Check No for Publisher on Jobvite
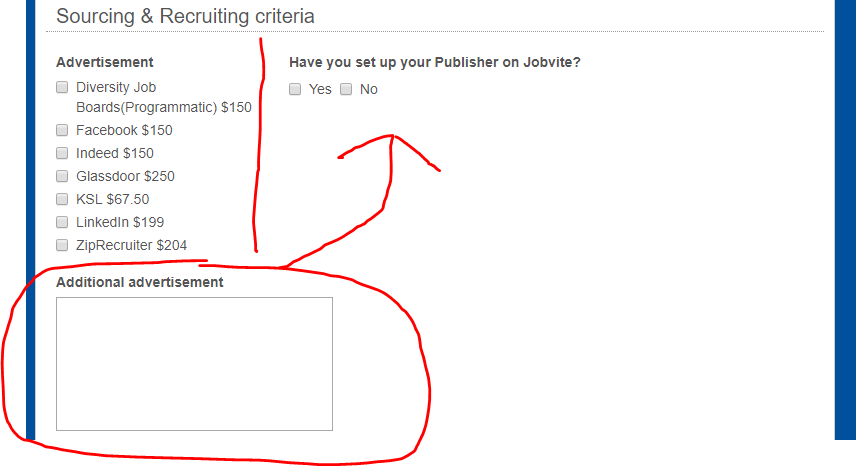The height and width of the screenshot is (466, 856). (x=346, y=89)
